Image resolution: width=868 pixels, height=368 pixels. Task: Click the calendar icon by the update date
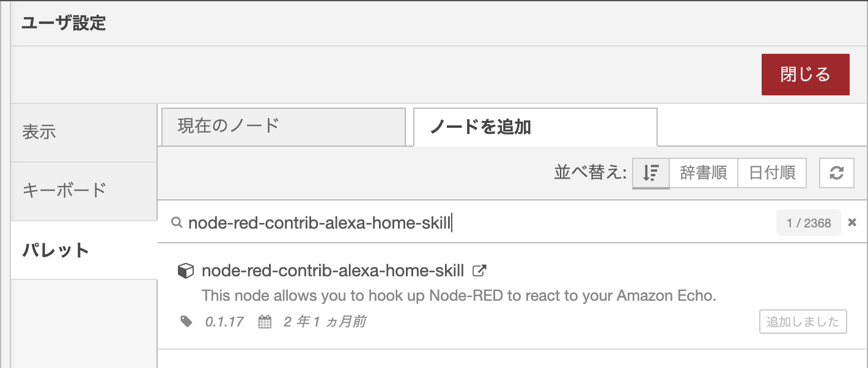265,322
